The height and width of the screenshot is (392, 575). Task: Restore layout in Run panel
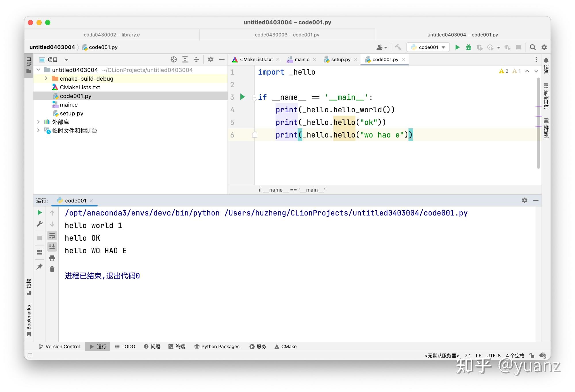coord(40,252)
